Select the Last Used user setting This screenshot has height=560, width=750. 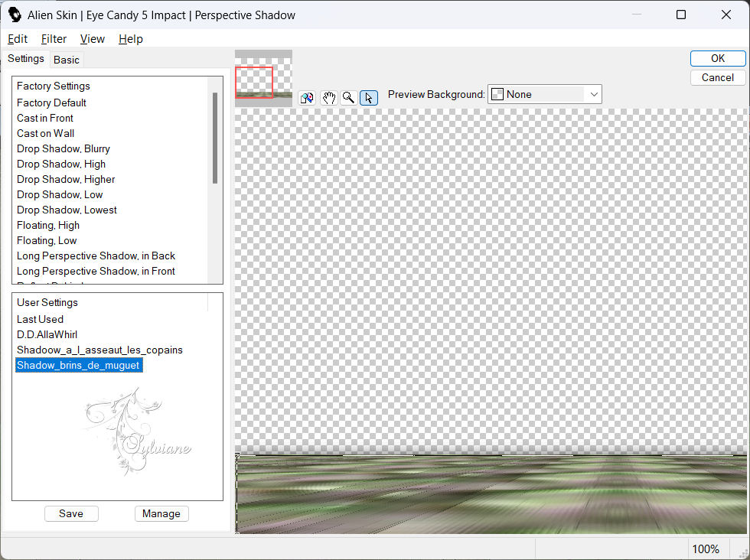tap(40, 320)
